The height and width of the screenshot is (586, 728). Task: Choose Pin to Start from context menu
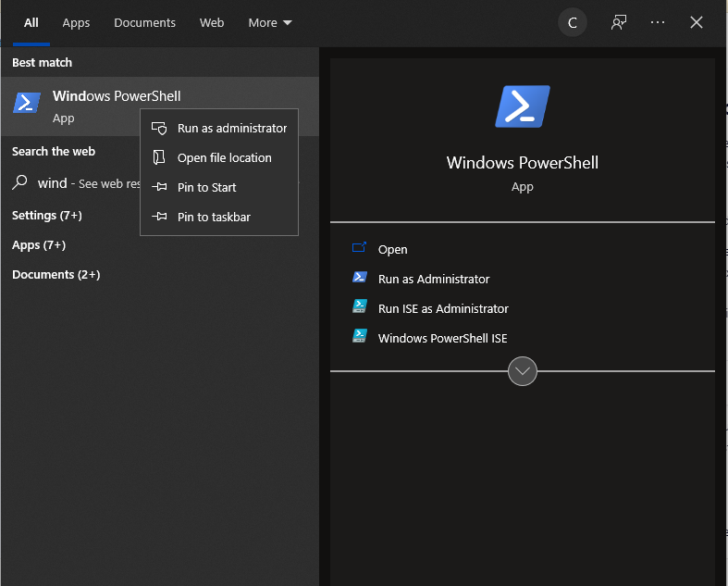point(219,187)
